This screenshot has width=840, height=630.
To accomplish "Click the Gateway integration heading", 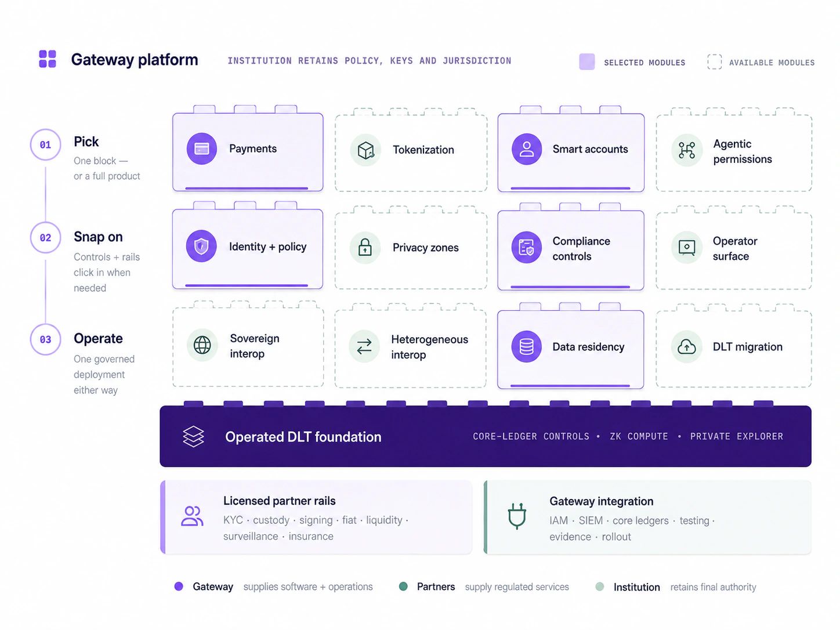I will 602,501.
